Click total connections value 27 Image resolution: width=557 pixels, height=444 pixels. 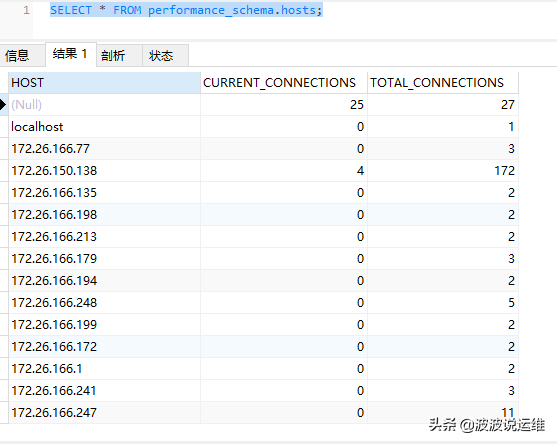(443, 105)
